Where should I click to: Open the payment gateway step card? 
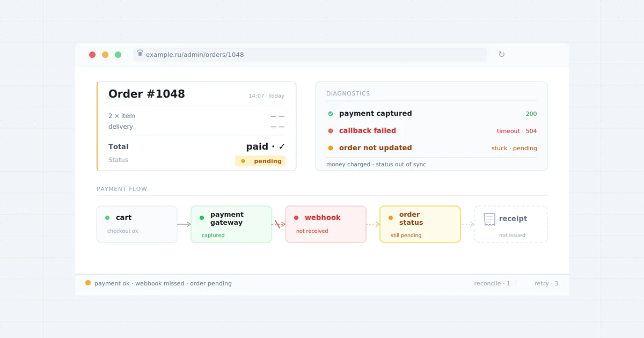coord(231,224)
